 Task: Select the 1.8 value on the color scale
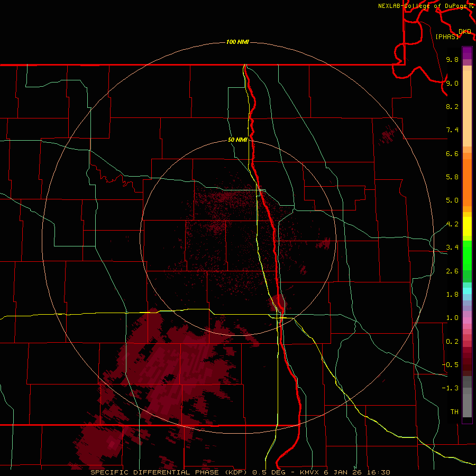click(x=452, y=295)
